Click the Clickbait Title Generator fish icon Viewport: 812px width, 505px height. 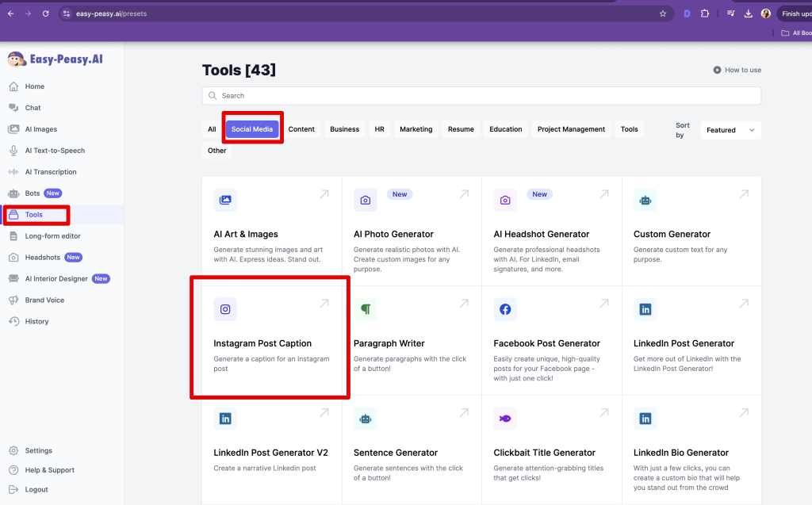pyautogui.click(x=505, y=419)
